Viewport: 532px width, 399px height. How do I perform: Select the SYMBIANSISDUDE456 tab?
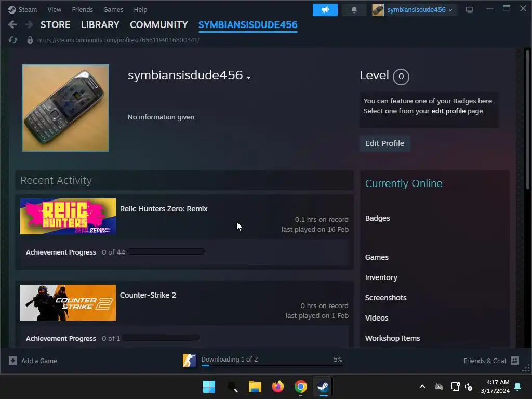click(x=248, y=25)
